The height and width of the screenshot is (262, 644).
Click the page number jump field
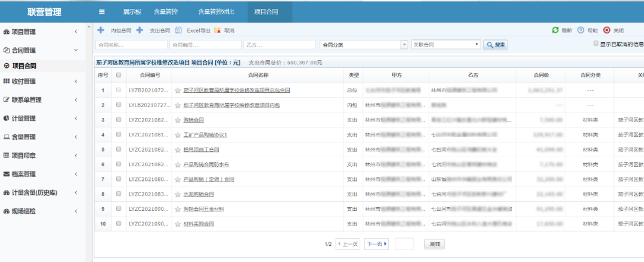pyautogui.click(x=404, y=244)
